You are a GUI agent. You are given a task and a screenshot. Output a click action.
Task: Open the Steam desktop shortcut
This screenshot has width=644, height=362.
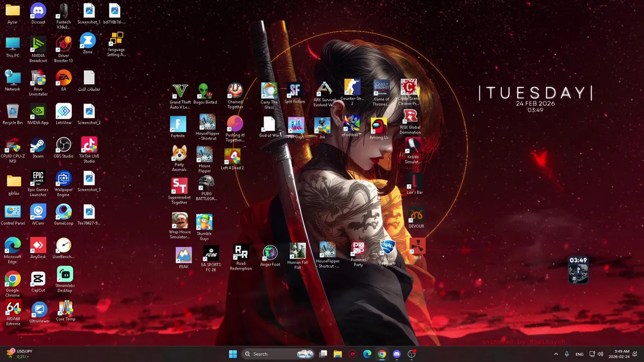pos(38,148)
